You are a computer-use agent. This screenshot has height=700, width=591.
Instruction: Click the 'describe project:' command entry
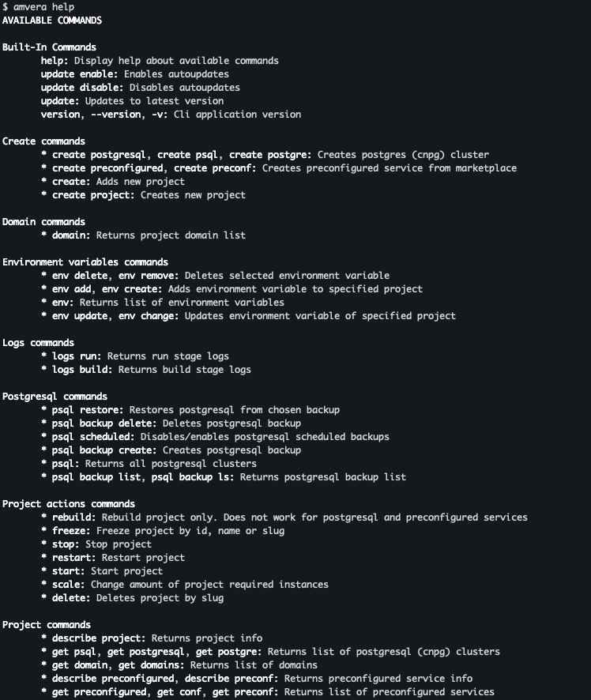coord(99,638)
